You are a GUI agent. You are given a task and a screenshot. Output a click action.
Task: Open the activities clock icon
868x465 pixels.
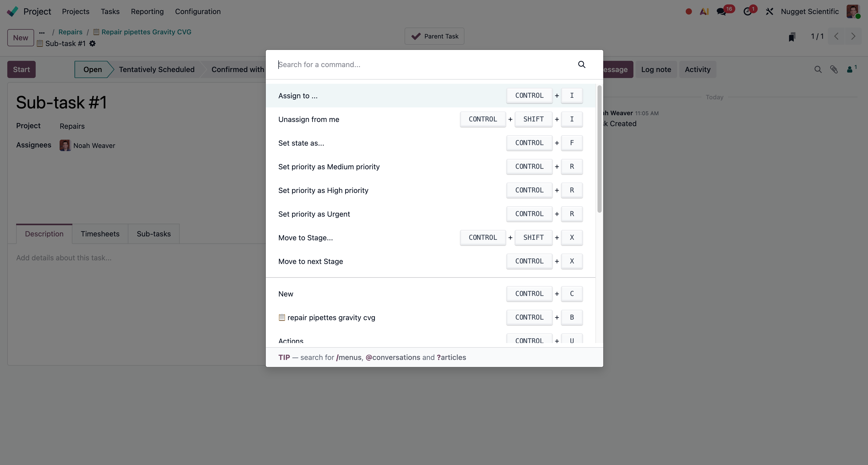[x=747, y=11]
